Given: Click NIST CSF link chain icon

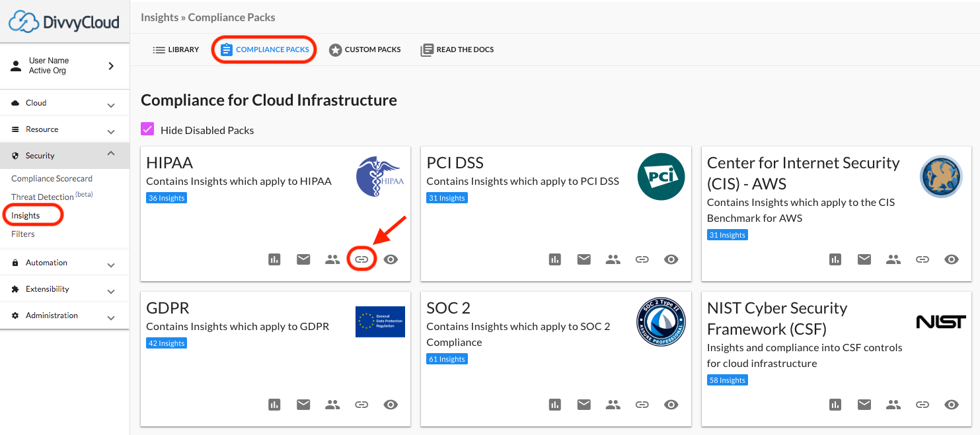Looking at the screenshot, I should pyautogui.click(x=923, y=405).
